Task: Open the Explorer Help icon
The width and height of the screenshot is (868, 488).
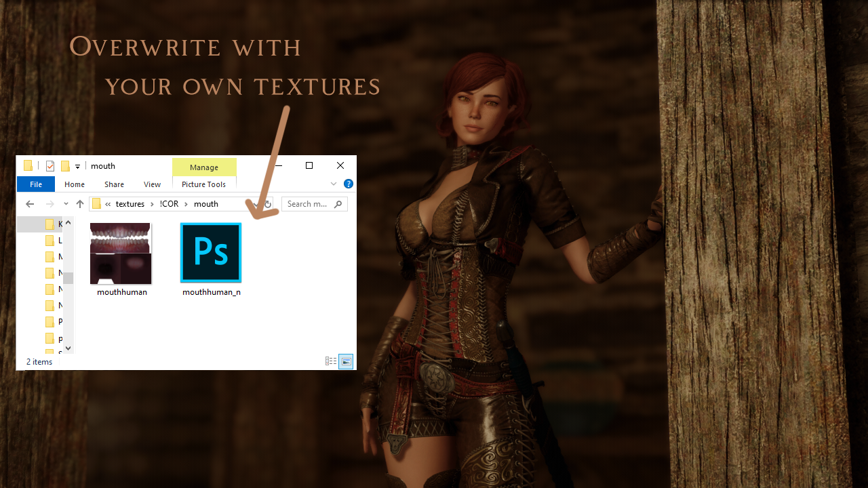Action: 348,184
